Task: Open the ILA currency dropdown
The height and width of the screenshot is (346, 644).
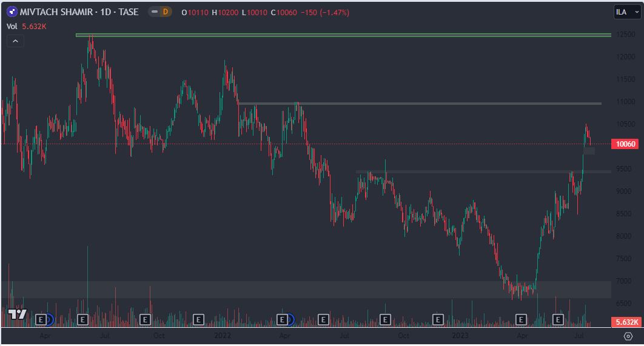Action: click(x=627, y=12)
